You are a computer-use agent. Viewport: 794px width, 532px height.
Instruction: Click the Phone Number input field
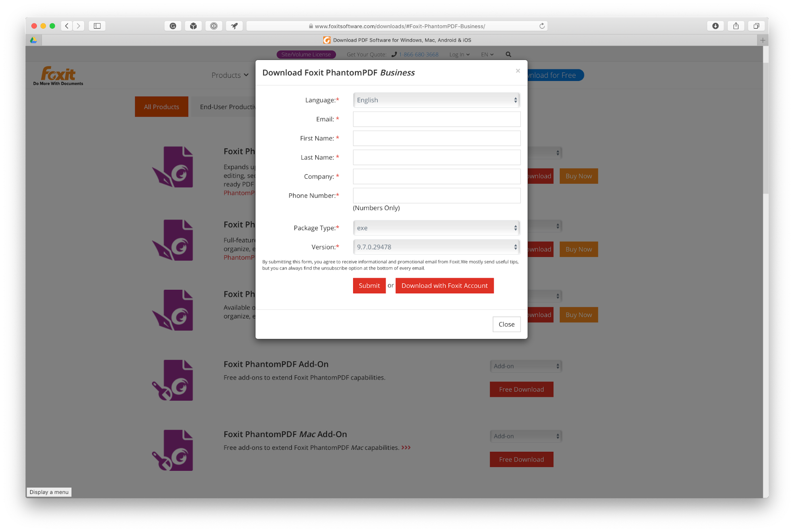[436, 195]
